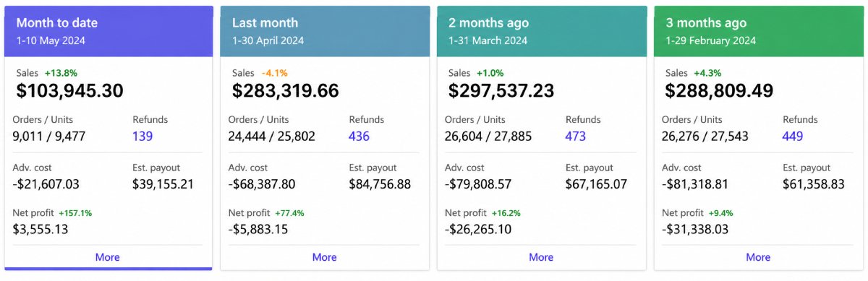Select the 3 months ago header
The image size is (868, 281).
coord(759,31)
